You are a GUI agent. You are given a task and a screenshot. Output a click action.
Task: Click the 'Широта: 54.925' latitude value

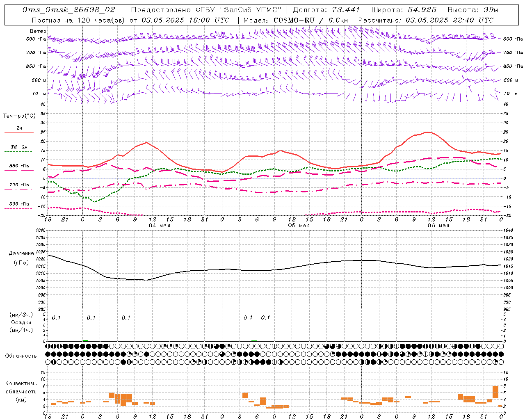pos(404,10)
